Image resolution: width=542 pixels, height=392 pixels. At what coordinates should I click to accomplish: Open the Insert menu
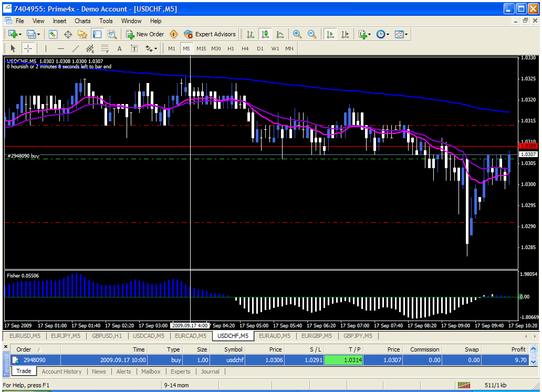point(59,21)
